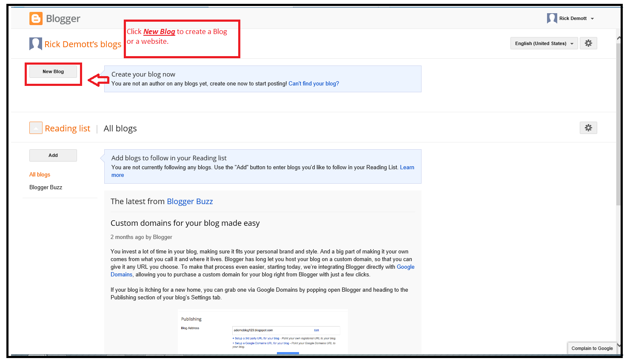The image size is (627, 364).
Task: Click the Complain to Google button
Action: pyautogui.click(x=592, y=348)
